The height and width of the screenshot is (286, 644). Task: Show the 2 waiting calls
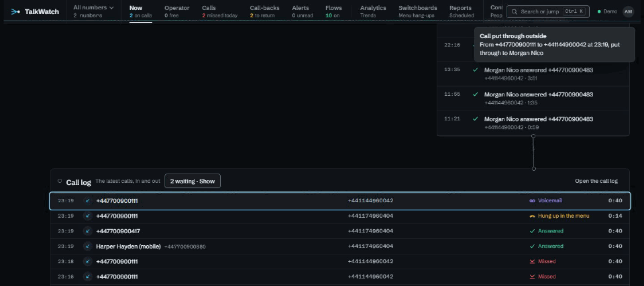pos(193,181)
